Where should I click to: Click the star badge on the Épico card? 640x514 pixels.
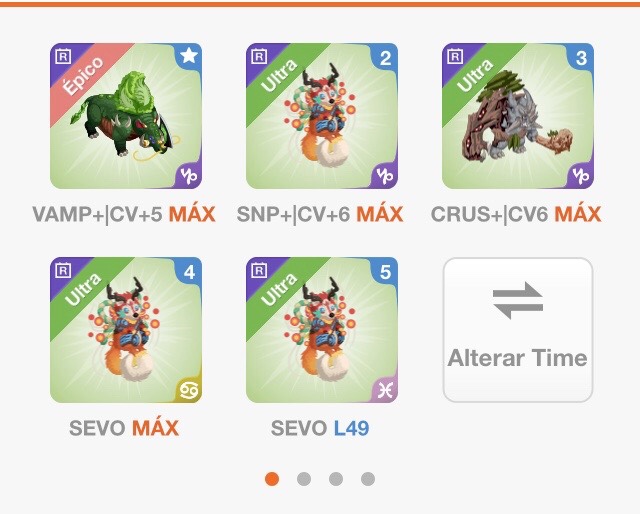coord(189,56)
